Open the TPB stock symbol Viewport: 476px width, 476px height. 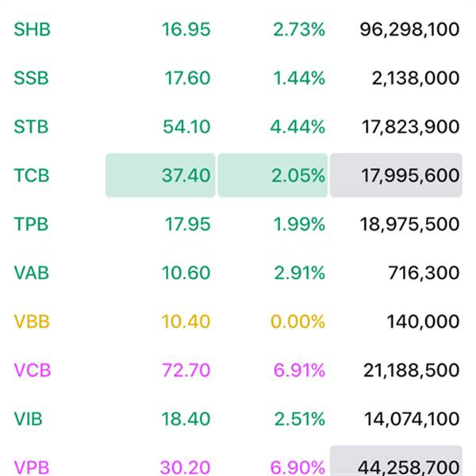pyautogui.click(x=31, y=225)
